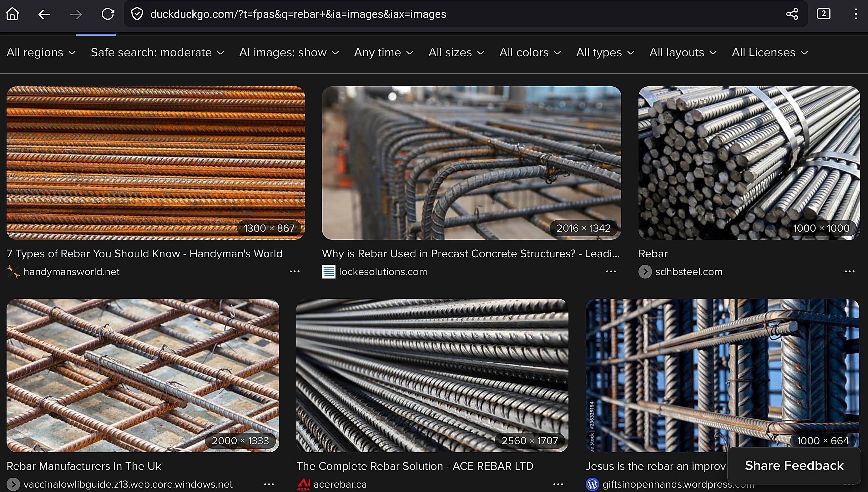Expand the All Licenses dropdown
Screen dimensions: 868x492
click(x=769, y=53)
